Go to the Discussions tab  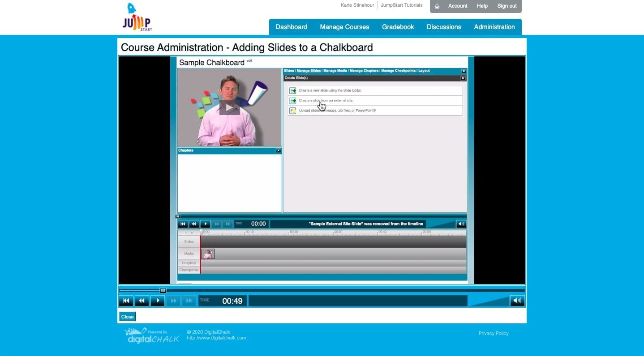444,27
